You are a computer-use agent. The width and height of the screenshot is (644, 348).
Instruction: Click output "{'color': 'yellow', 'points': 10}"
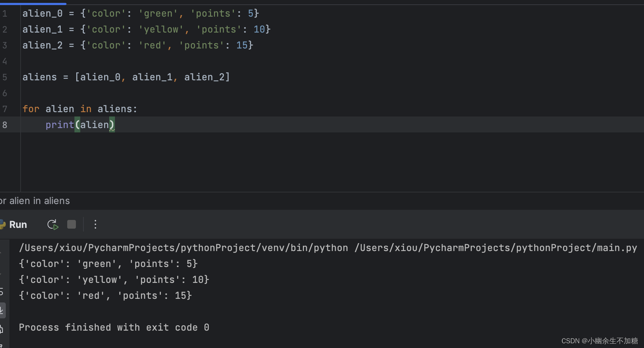(114, 280)
